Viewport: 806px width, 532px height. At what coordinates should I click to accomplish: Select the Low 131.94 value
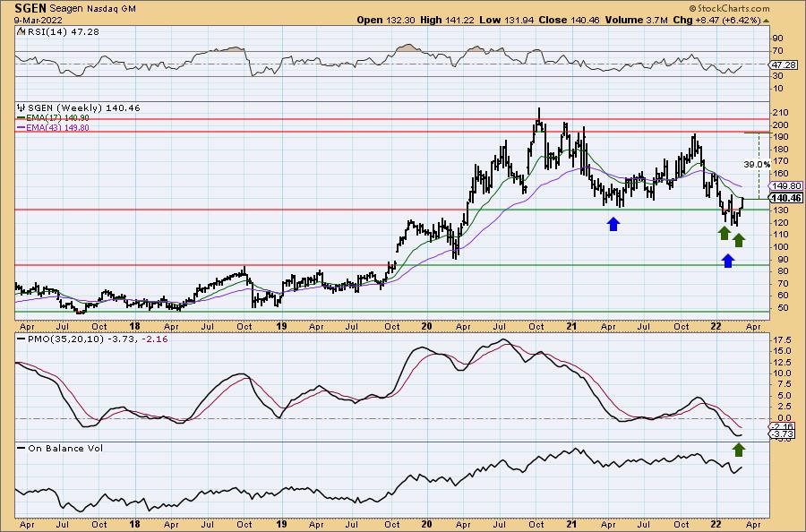[x=506, y=20]
